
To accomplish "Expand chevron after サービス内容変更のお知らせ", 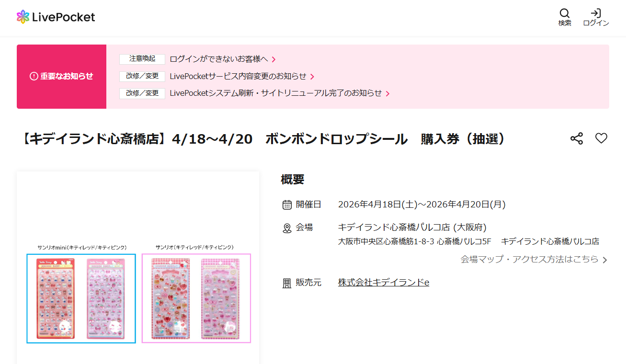I will coord(312,77).
